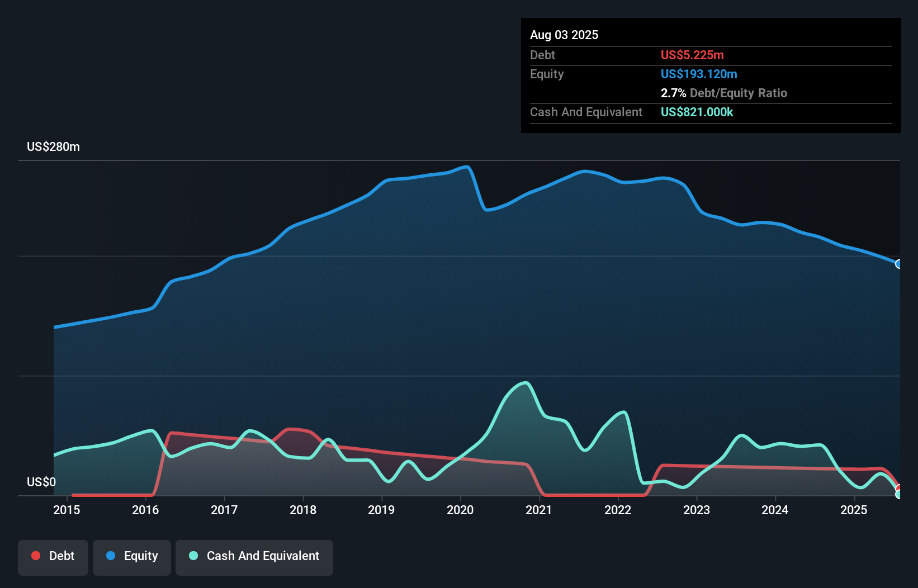
Task: Click the teal dot in Cash legend
Action: tap(193, 556)
